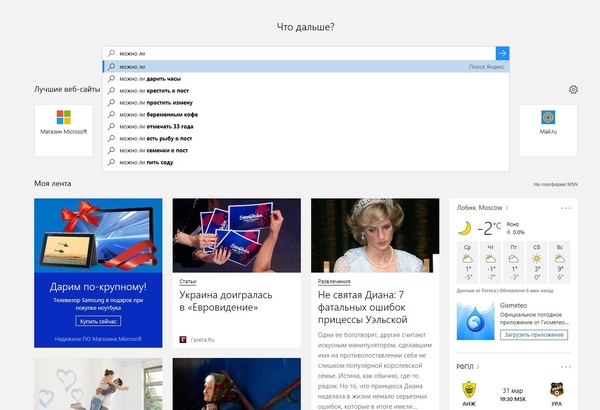600x410 pixels.
Task: Open the 'Дарим по-крупному!' ad image
Action: point(98,235)
